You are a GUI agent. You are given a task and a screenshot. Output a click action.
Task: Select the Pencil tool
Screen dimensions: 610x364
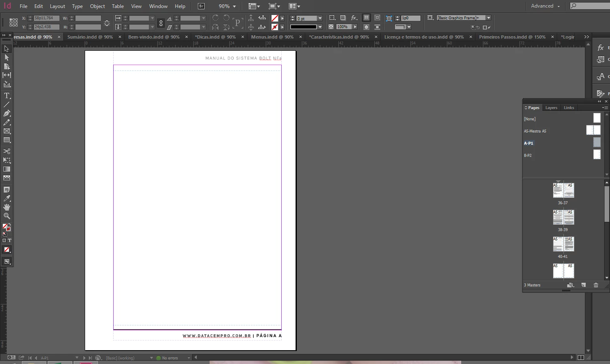tap(6, 122)
